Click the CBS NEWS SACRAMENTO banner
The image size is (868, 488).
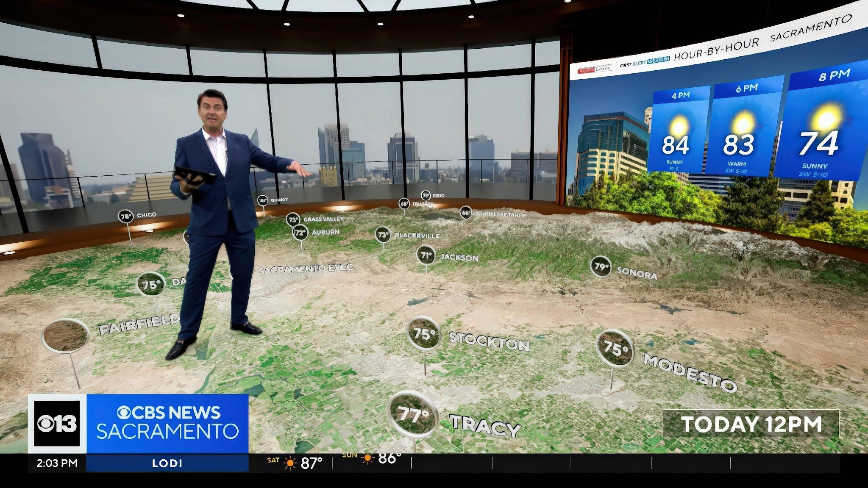coord(167,424)
